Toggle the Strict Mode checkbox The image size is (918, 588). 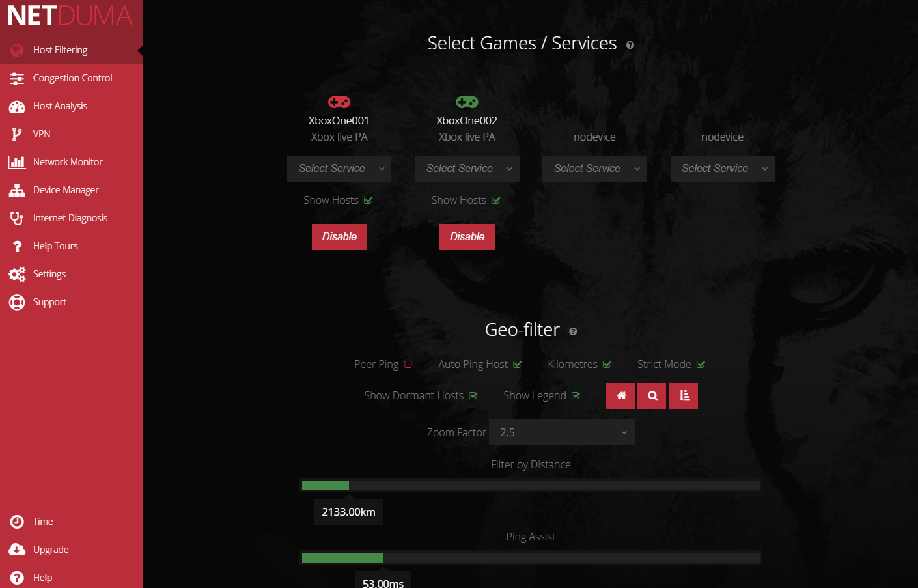[701, 365]
